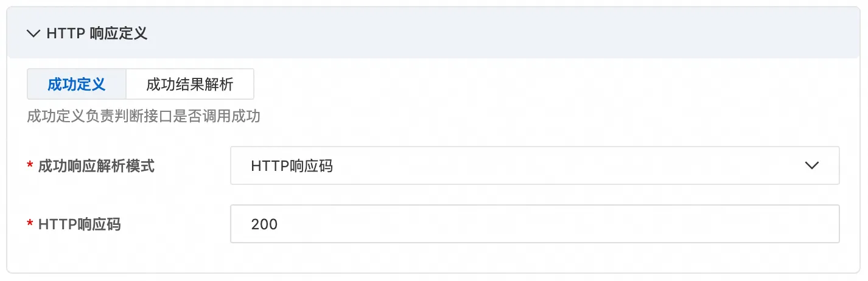
Task: Click the empty middle of the 成功响应解析模式 select box
Action: [x=566, y=165]
